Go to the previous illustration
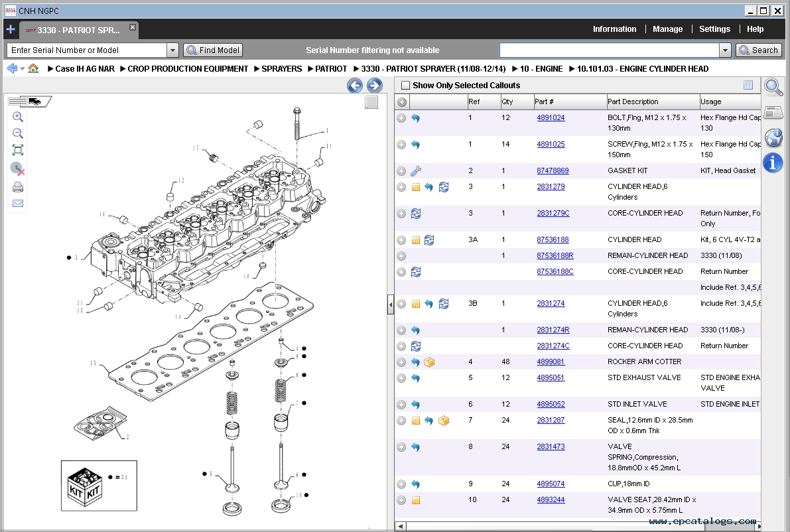The height and width of the screenshot is (532, 790). point(355,86)
